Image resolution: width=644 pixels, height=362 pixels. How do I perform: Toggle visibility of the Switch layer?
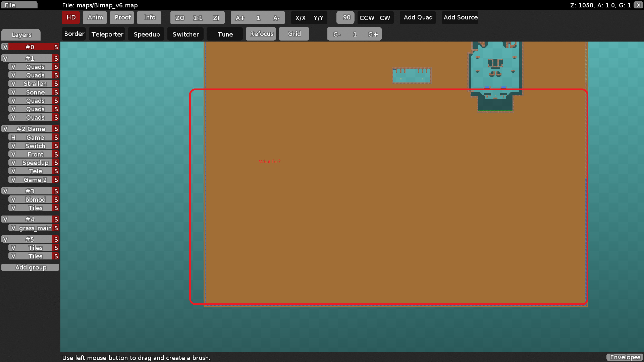[13, 145]
